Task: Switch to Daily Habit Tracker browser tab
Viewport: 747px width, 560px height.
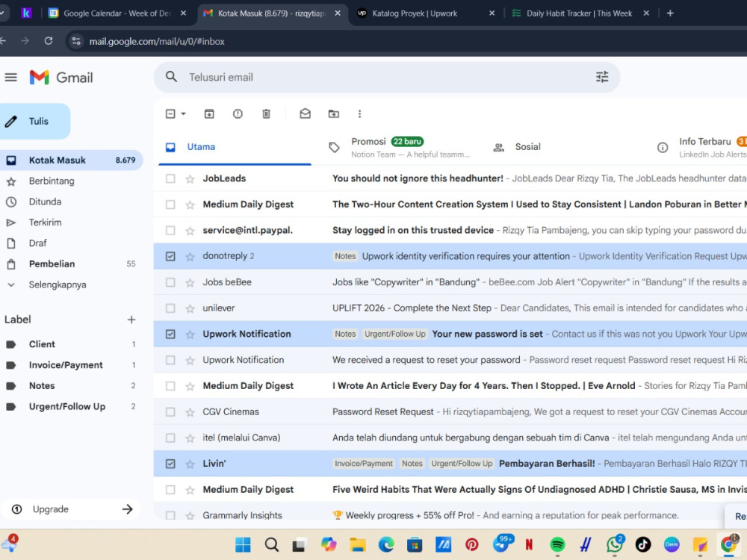Action: point(579,13)
